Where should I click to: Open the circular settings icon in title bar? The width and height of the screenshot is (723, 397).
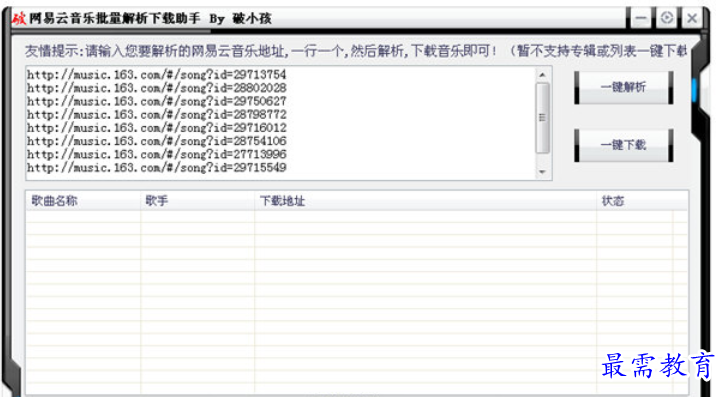pos(666,18)
